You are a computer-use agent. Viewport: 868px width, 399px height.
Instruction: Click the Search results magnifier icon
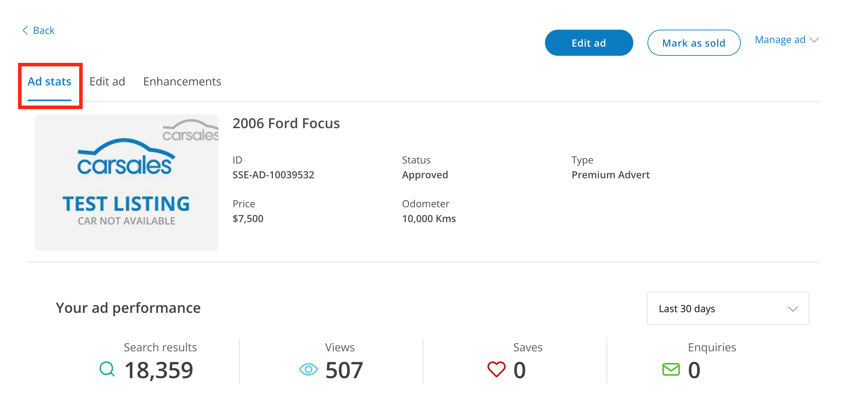point(107,369)
